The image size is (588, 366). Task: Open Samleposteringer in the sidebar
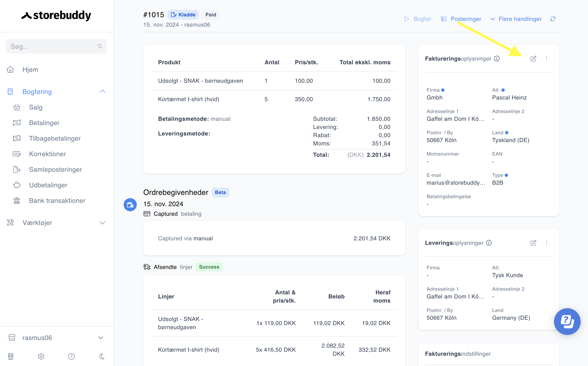coord(55,169)
